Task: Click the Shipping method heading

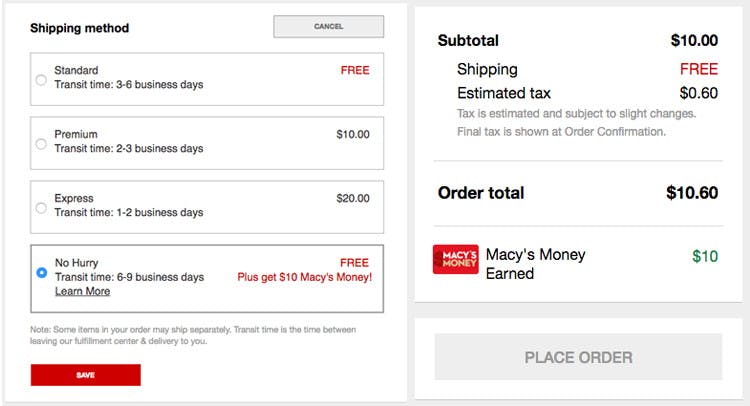Action: tap(79, 28)
